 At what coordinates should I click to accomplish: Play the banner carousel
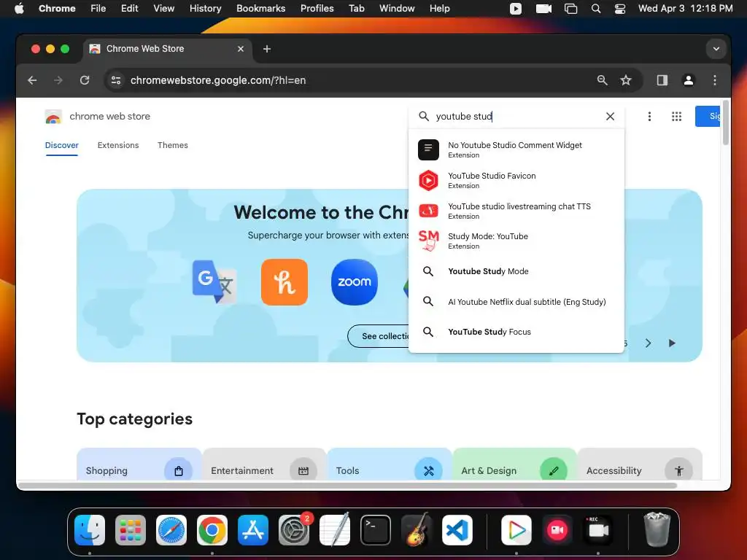point(672,343)
